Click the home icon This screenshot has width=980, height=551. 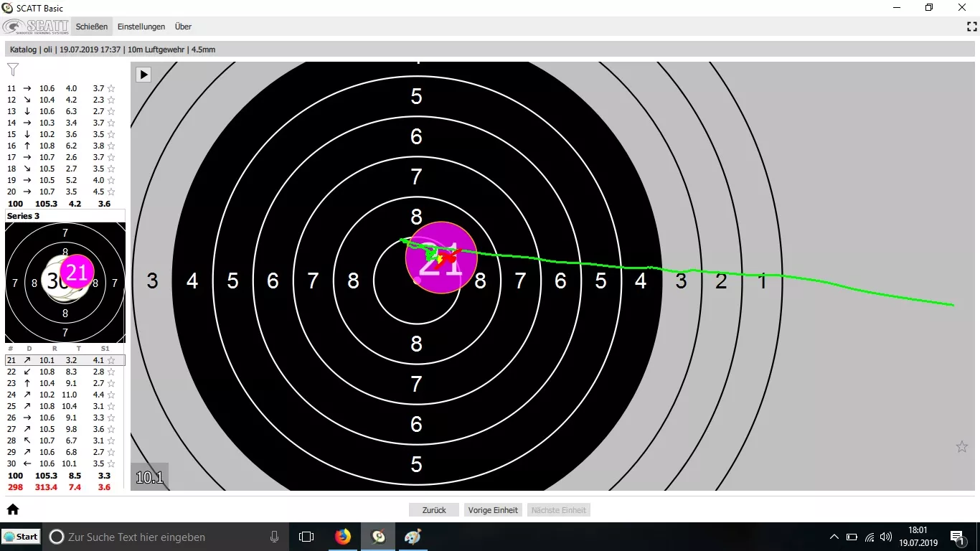pos(13,509)
